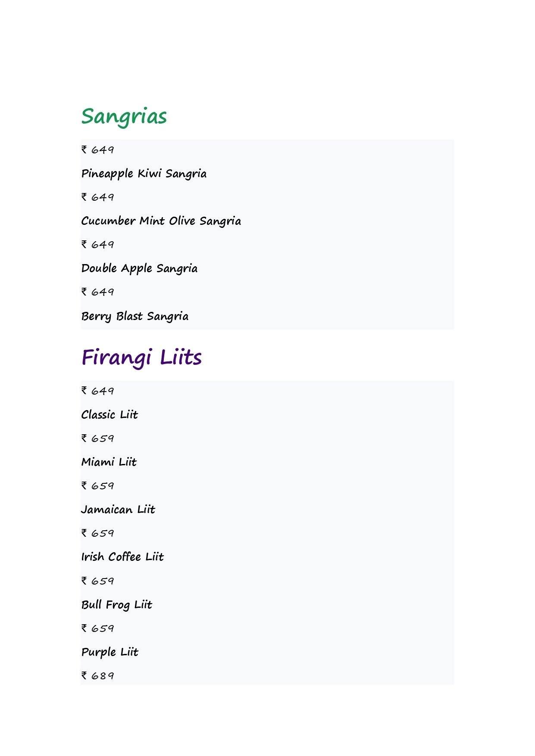
Task: Select the Bull Frog Liit item
Action: 117,605
